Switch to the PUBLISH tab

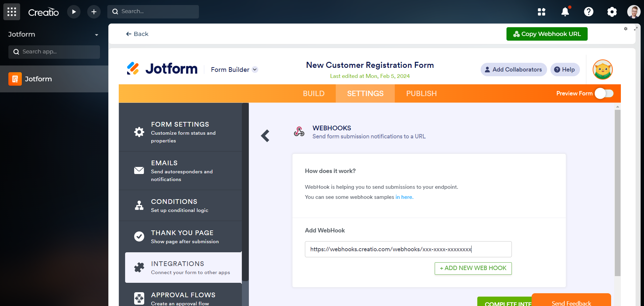pyautogui.click(x=422, y=93)
